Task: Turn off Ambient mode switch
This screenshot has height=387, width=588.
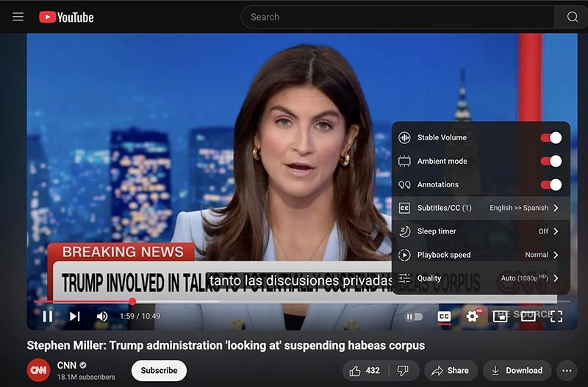Action: pyautogui.click(x=551, y=162)
